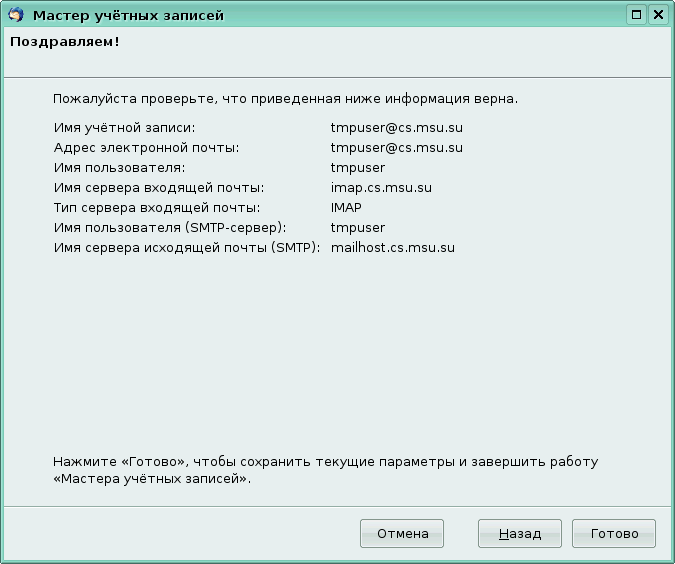Click the outgoing server mailhost.cs.msu.su
This screenshot has width=675, height=564.
pyautogui.click(x=392, y=248)
